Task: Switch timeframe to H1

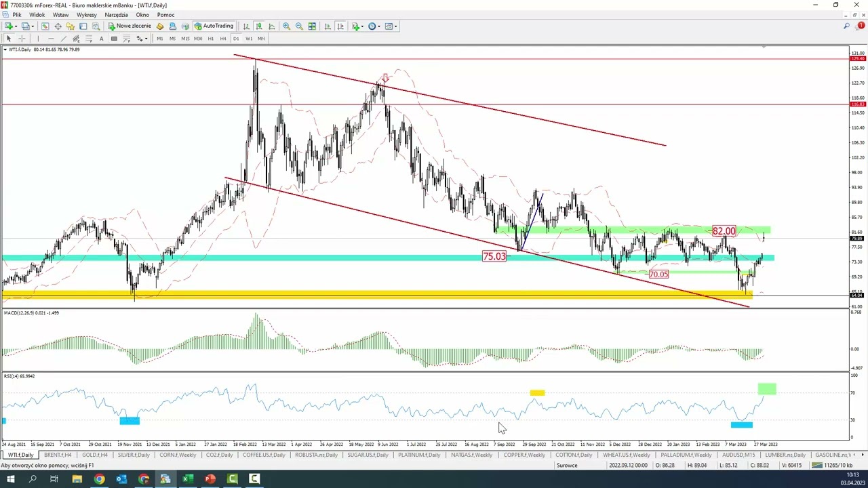Action: point(210,39)
